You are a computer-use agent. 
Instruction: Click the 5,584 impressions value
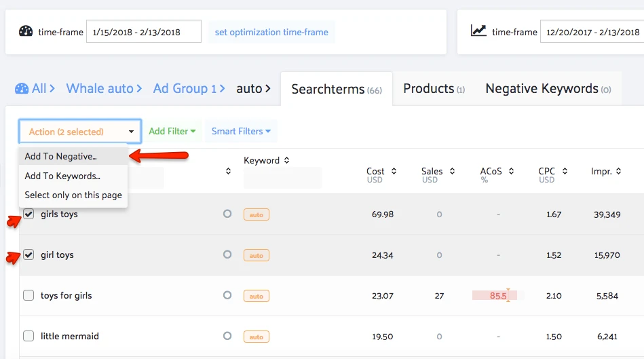click(x=607, y=296)
